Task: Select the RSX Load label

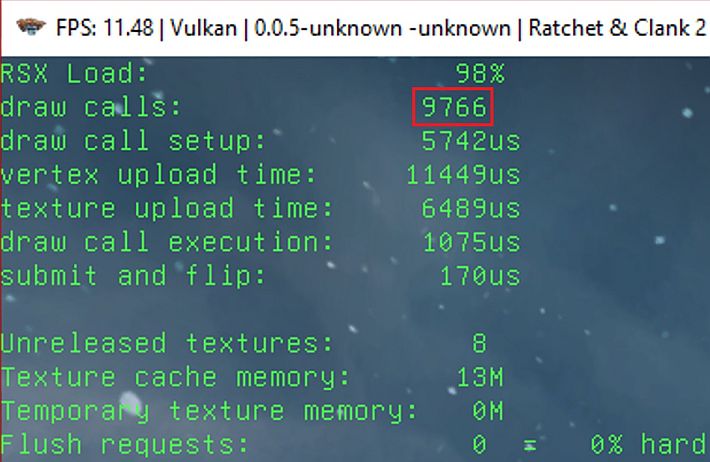Action: coord(74,73)
